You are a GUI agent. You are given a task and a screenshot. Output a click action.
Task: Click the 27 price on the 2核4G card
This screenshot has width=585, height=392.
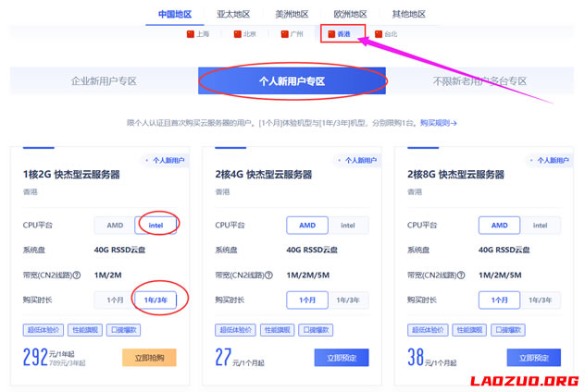coord(223,358)
